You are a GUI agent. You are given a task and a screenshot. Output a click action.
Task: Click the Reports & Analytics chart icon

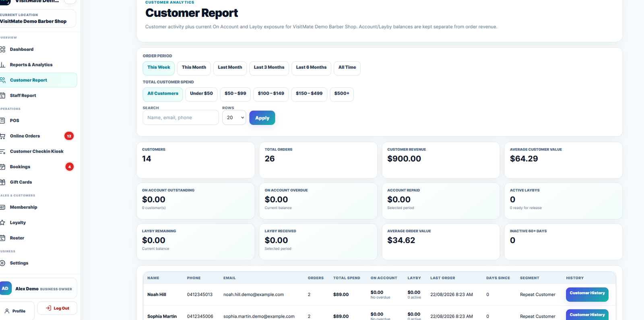(2, 65)
